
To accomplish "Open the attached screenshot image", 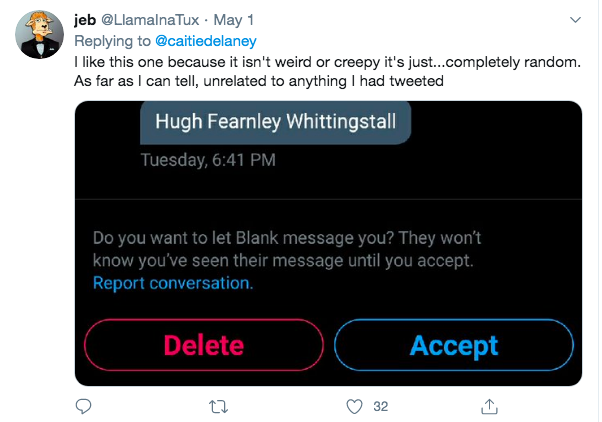I will click(328, 243).
